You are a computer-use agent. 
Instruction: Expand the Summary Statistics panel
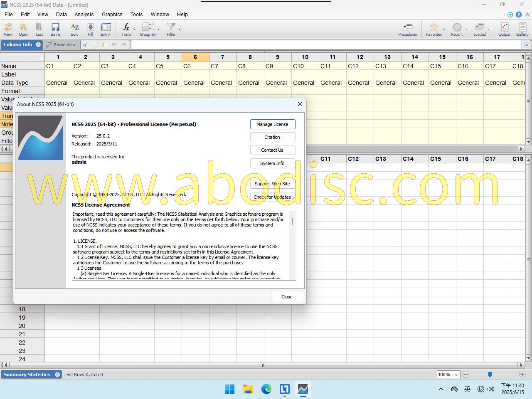57,374
